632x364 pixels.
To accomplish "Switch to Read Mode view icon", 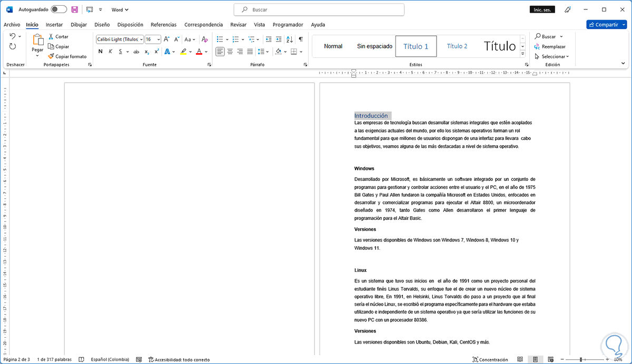I will click(x=520, y=360).
